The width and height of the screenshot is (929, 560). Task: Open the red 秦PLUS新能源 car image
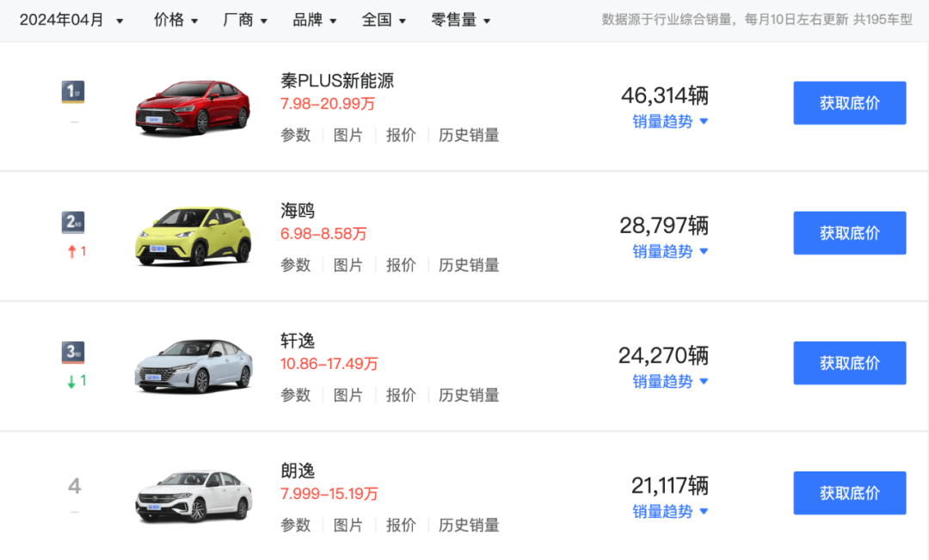coord(193,108)
